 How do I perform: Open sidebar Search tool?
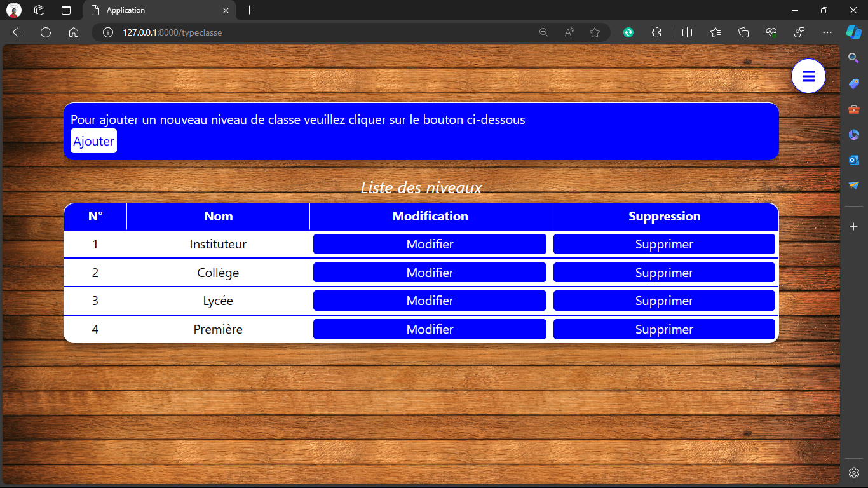tap(854, 58)
